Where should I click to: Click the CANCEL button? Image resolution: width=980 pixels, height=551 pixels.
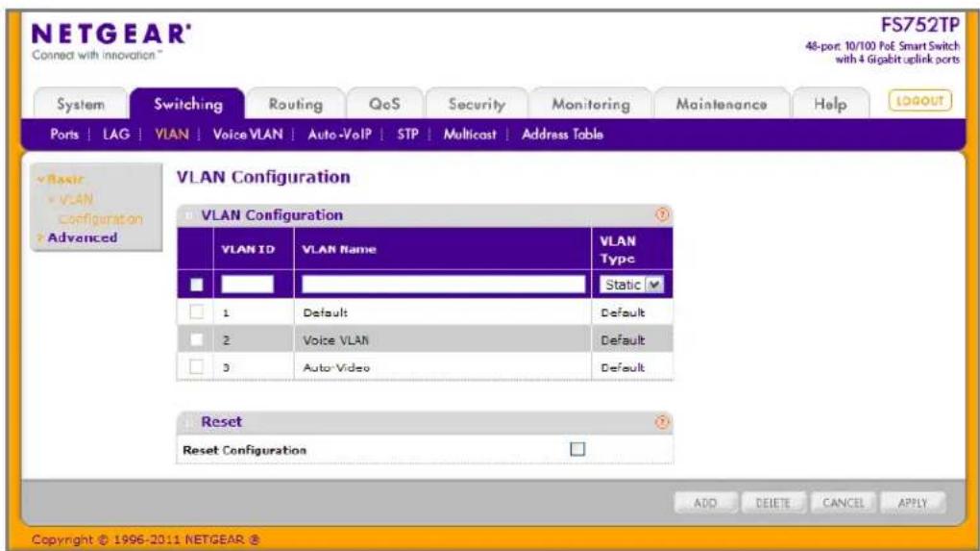[843, 502]
